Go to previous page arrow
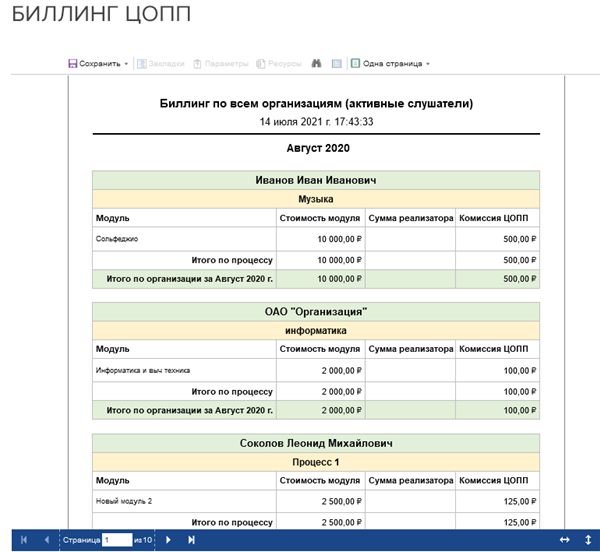This screenshot has width=600, height=552. (x=46, y=540)
